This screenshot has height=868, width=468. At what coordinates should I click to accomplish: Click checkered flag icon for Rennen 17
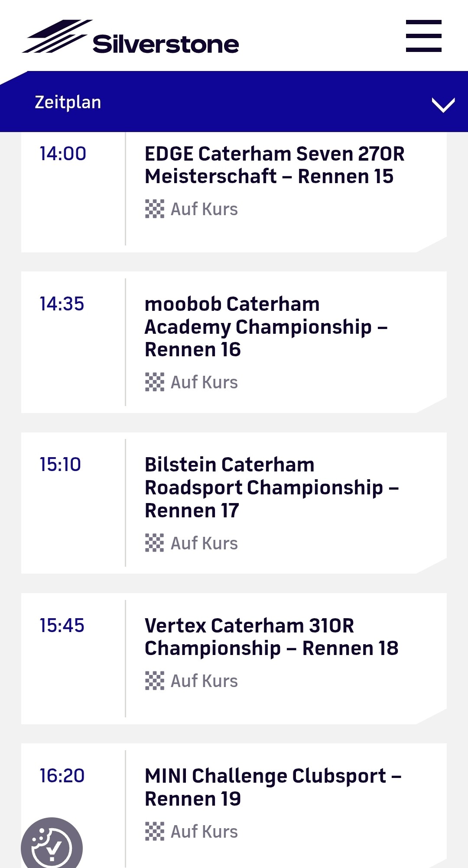pos(154,543)
